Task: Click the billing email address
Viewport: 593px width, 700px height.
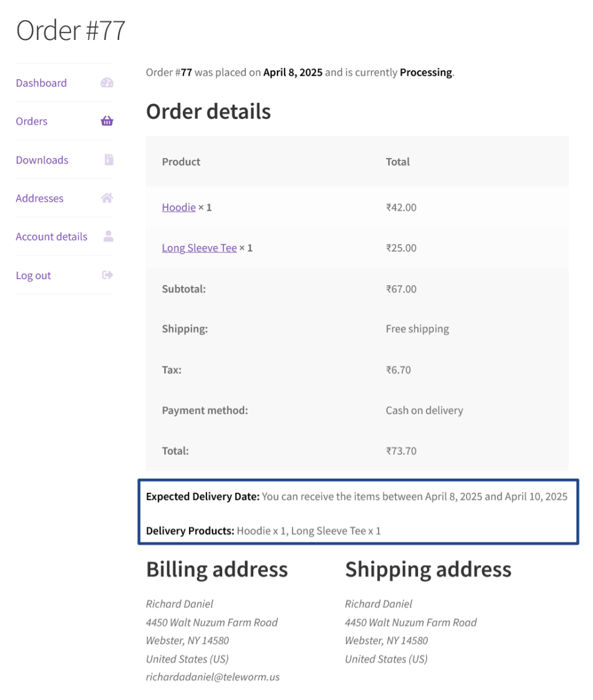Action: [x=213, y=677]
